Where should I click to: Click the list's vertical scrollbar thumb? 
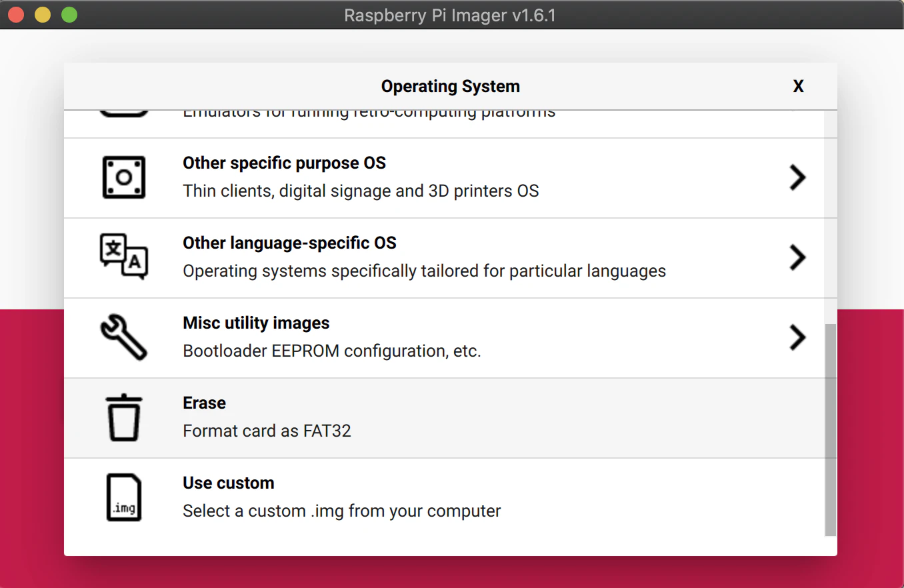coord(830,430)
